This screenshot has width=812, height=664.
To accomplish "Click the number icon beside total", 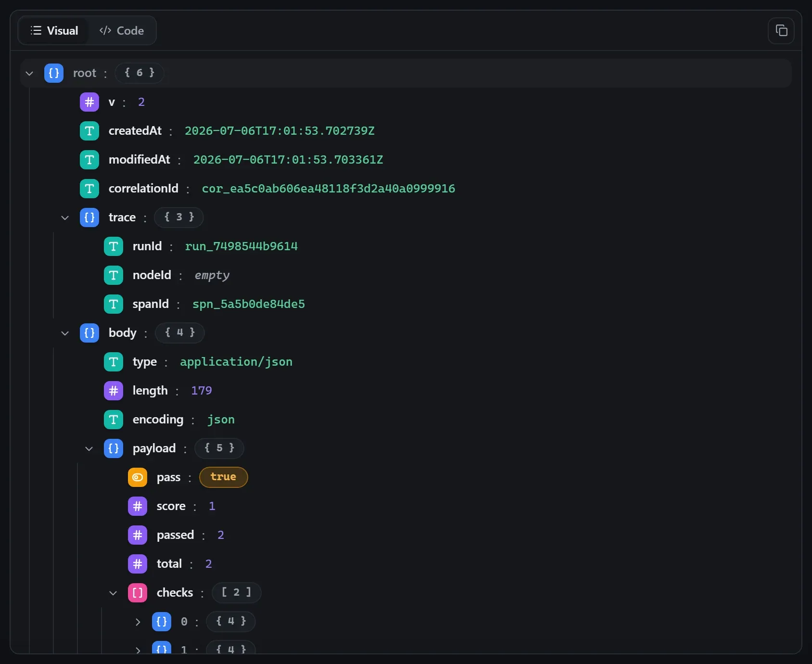I will pyautogui.click(x=138, y=564).
